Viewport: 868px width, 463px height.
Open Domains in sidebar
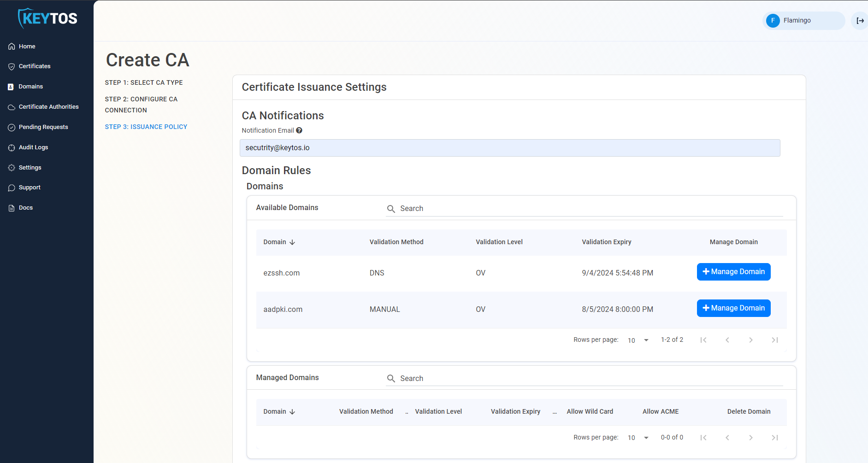tap(31, 87)
